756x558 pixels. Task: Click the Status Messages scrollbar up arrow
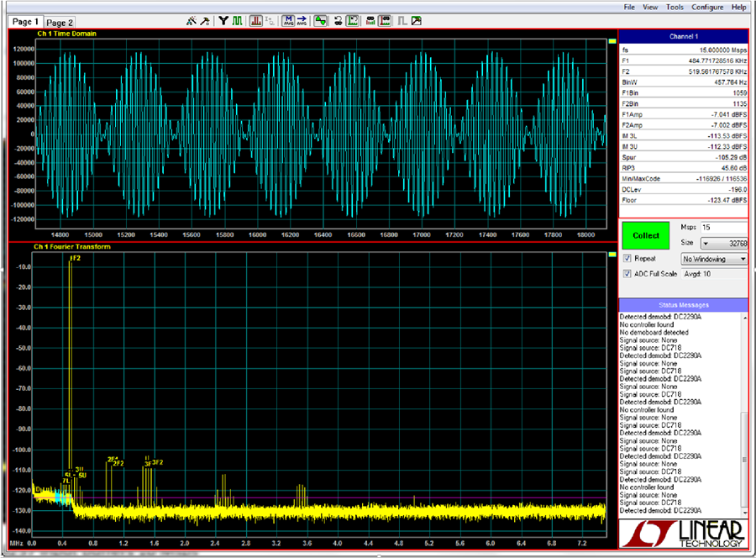pos(744,318)
